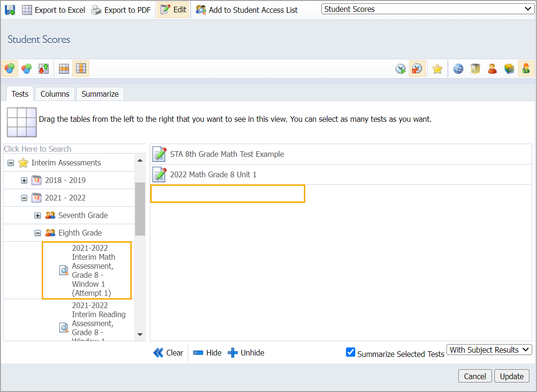Expand the 2018 - 2019 tree node
537x392 pixels.
point(24,181)
